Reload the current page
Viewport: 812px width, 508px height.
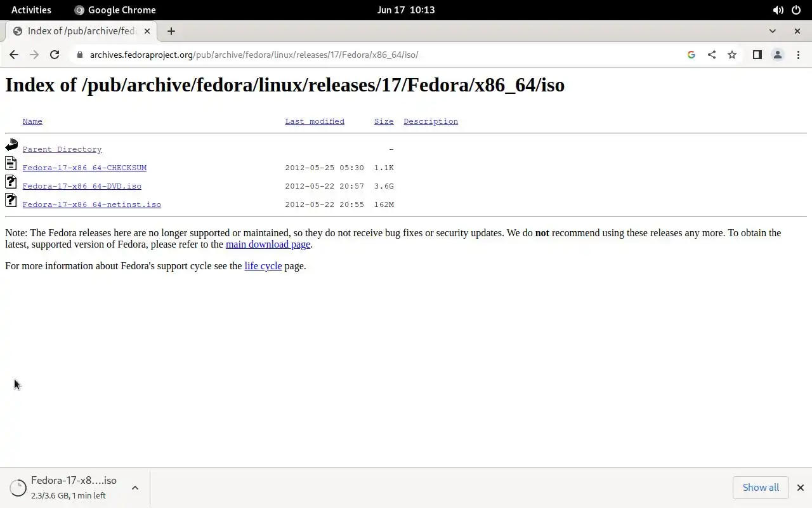(55, 55)
